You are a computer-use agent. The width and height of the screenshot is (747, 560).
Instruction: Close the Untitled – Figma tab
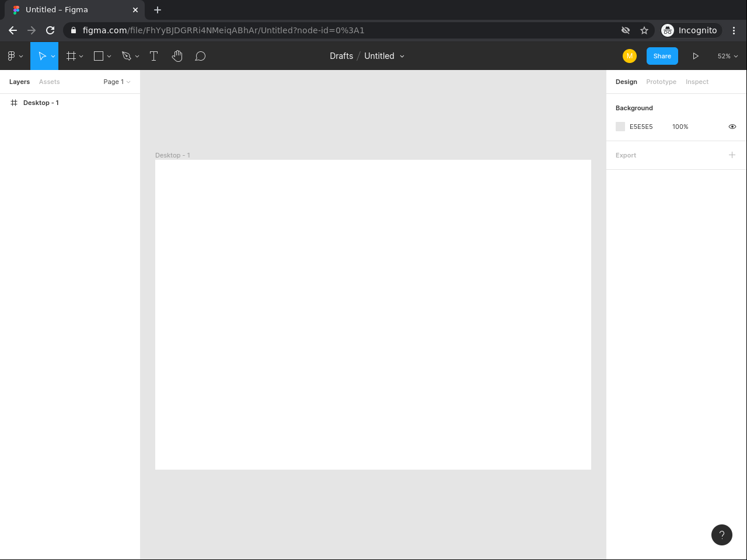pos(135,10)
